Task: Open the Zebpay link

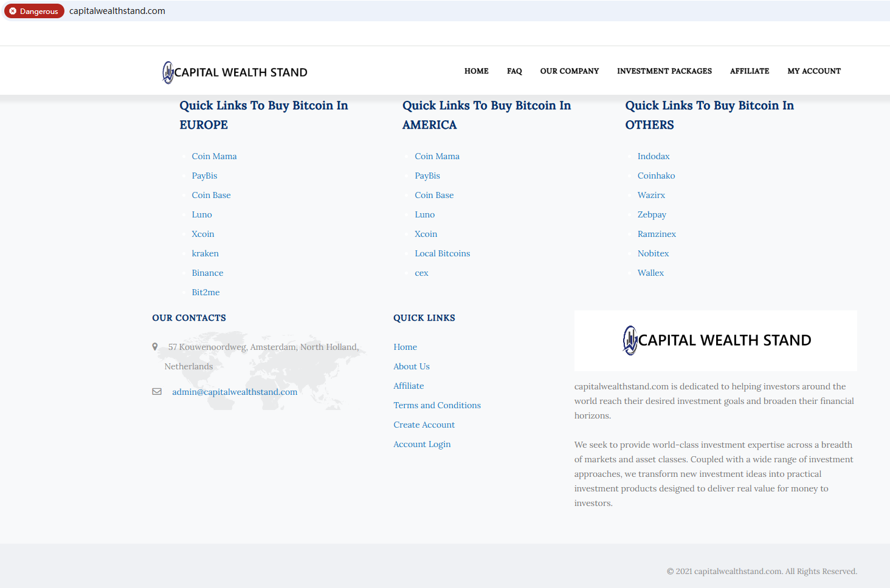Action: coord(652,214)
